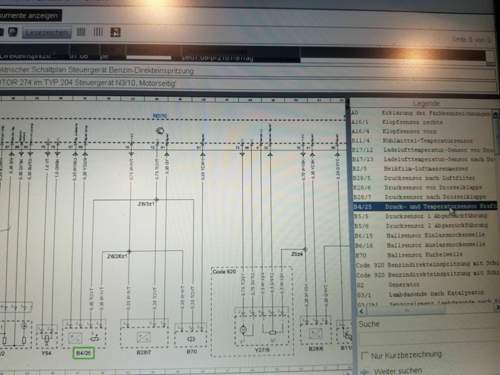The image size is (500, 375).
Task: Click the round toolbar icon left of blue button
Action: [13, 32]
